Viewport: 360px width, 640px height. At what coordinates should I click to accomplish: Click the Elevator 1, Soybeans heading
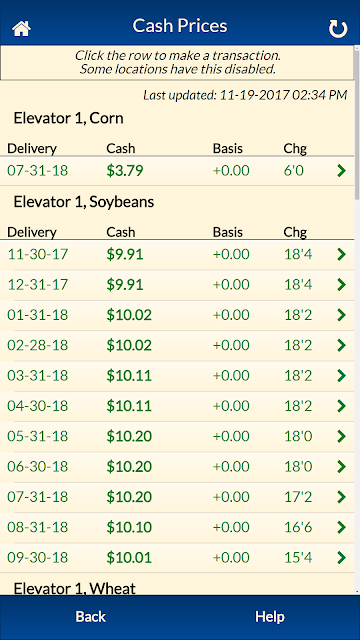point(84,202)
